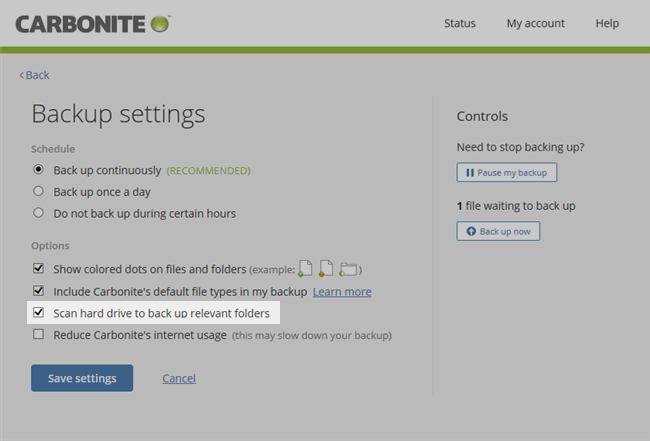650x441 pixels.
Task: Choose Do not back up during certain hours
Action: (39, 213)
